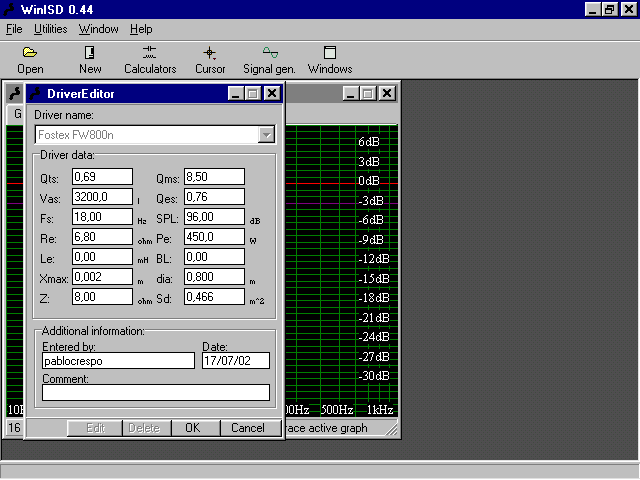Expand the Driver name dropdown arrow
This screenshot has width=640, height=480.
coord(267,135)
